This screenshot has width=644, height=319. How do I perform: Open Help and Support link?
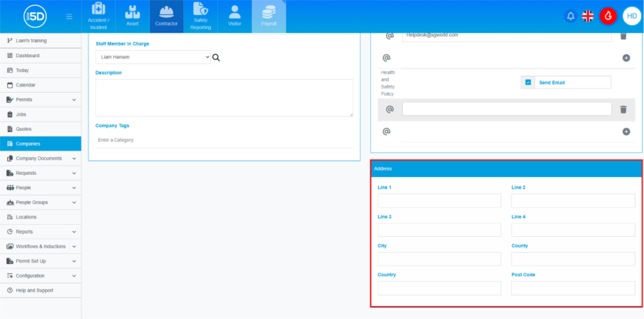click(x=34, y=290)
